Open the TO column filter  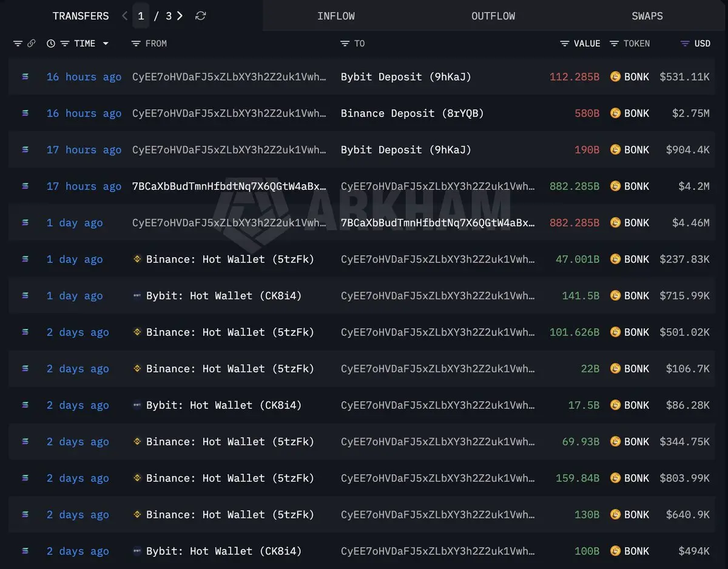point(345,44)
